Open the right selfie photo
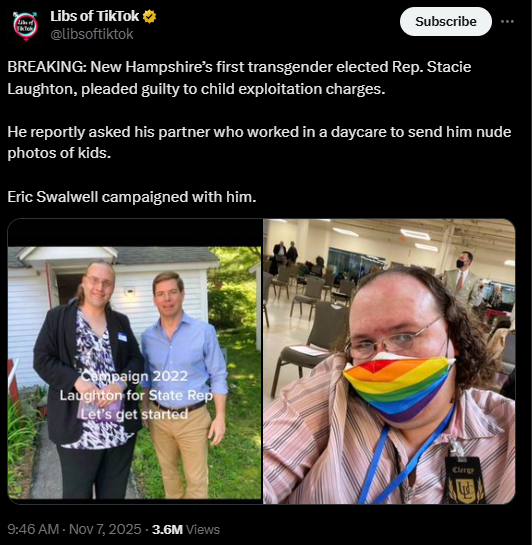This screenshot has height=545, width=532. pos(389,361)
